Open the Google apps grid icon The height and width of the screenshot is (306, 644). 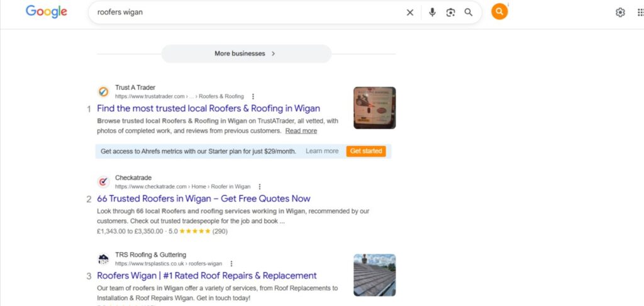[x=640, y=13]
